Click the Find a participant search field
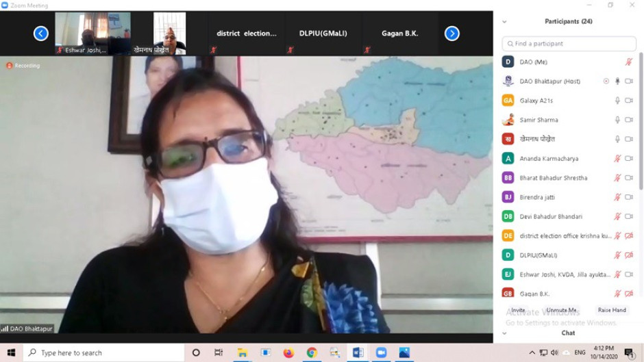The height and width of the screenshot is (362, 644). [x=569, y=44]
